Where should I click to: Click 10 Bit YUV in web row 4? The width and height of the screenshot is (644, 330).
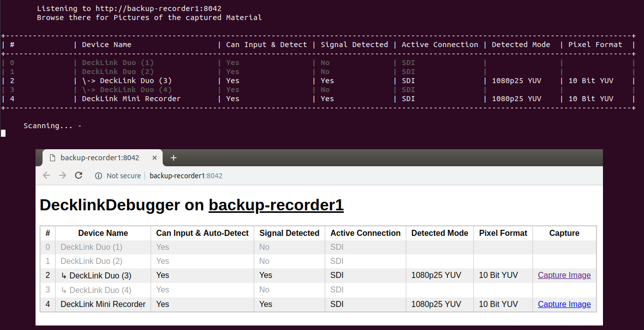[498, 304]
